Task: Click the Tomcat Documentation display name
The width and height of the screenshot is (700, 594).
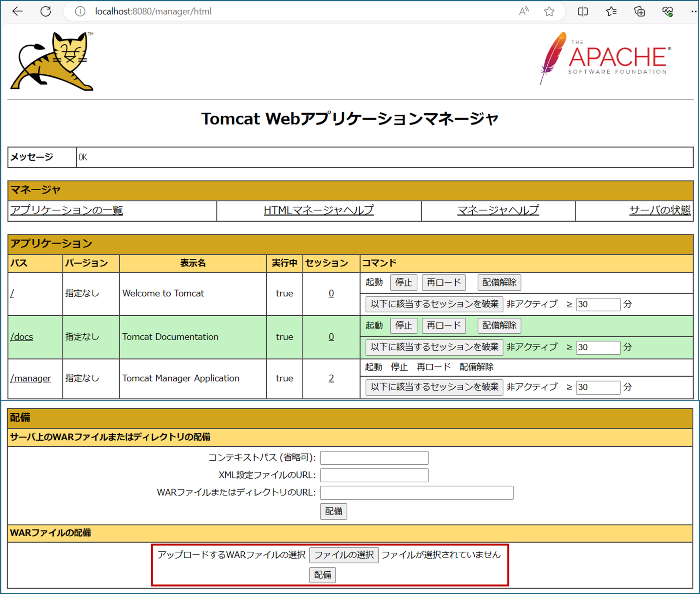Action: (170, 337)
